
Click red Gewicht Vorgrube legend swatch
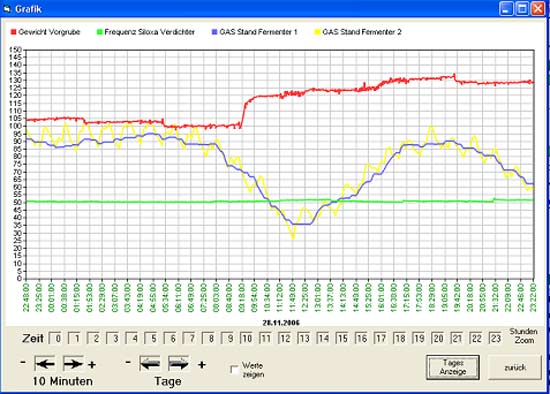click(x=14, y=32)
